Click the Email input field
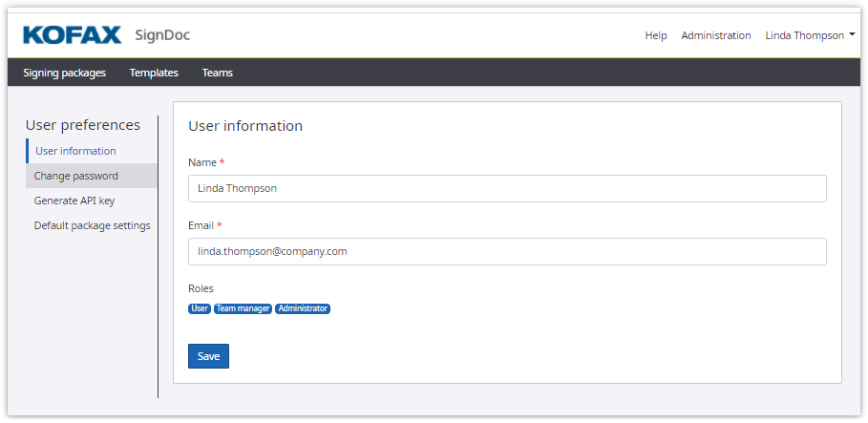The image size is (868, 423). point(506,251)
